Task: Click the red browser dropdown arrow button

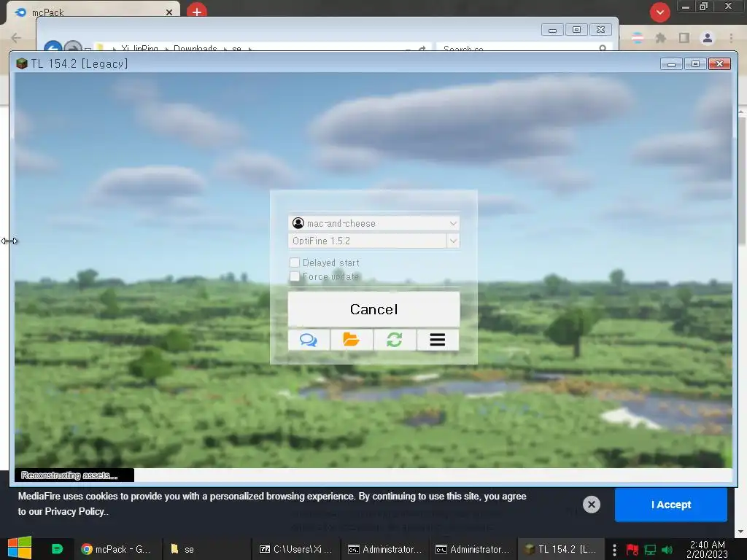Action: coord(659,12)
